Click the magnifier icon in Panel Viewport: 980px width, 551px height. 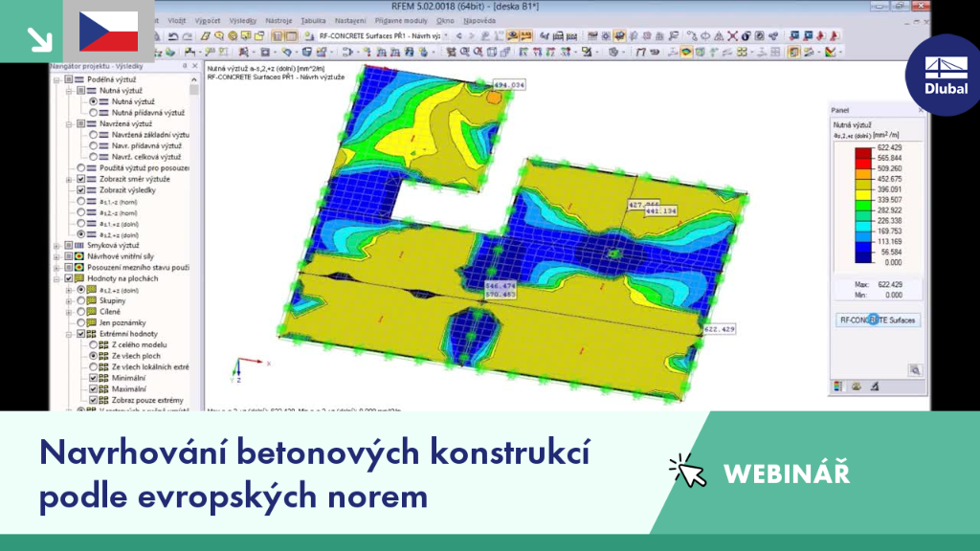[915, 370]
